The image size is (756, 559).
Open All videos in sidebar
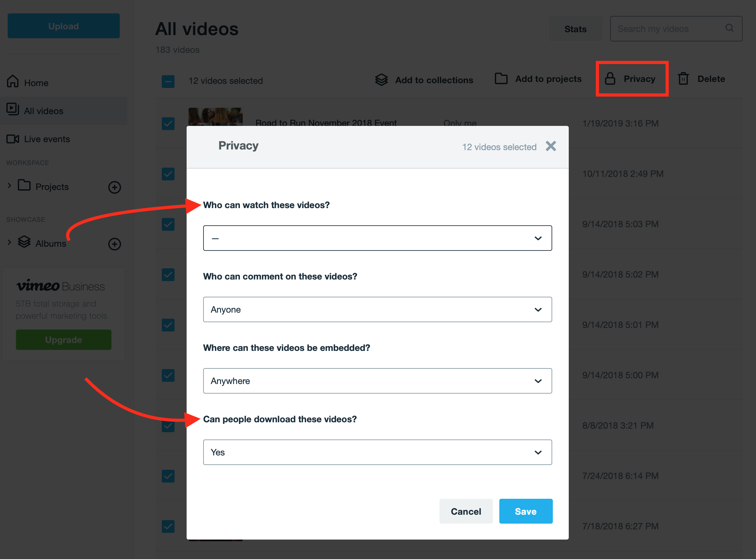(x=44, y=111)
